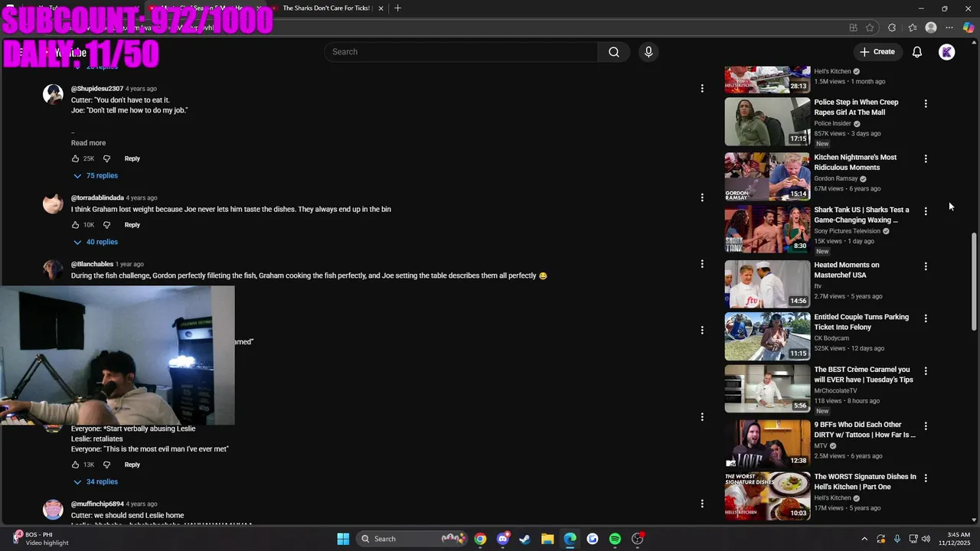Viewport: 980px width, 551px height.
Task: Open @Shupidesu2307 channel via username
Action: coord(97,89)
